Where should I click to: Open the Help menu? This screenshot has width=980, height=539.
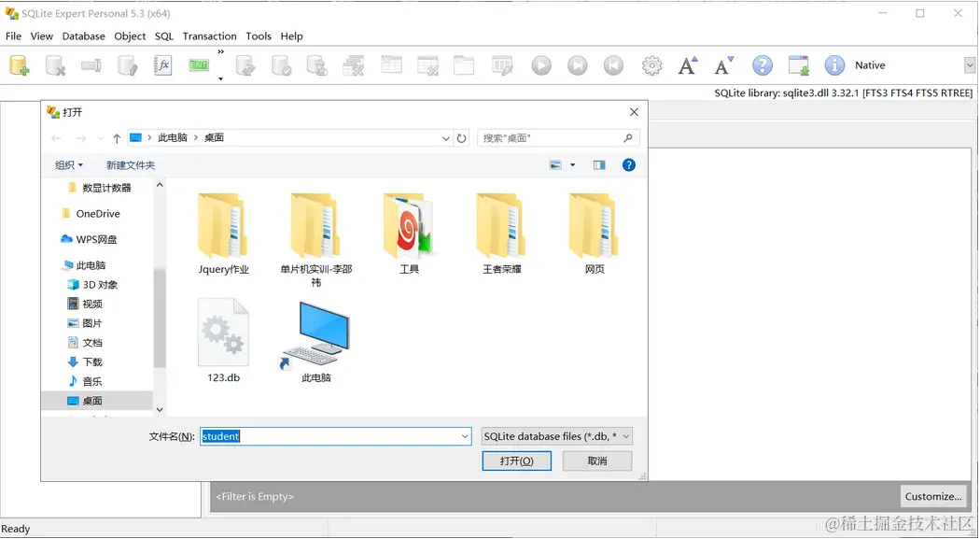291,36
